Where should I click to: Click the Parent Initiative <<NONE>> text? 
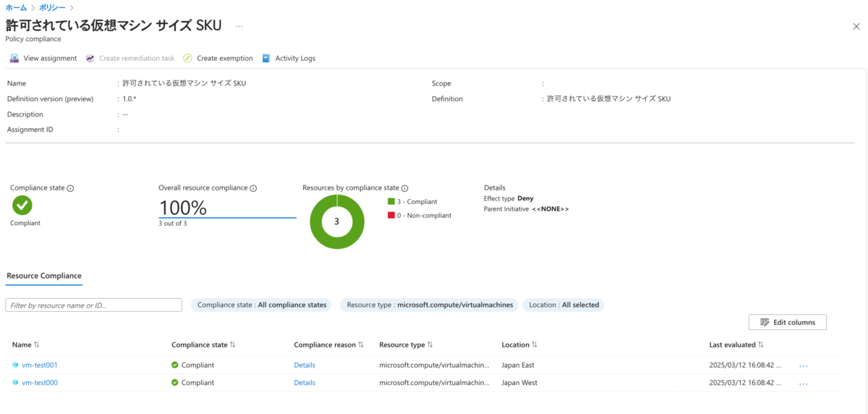[526, 209]
